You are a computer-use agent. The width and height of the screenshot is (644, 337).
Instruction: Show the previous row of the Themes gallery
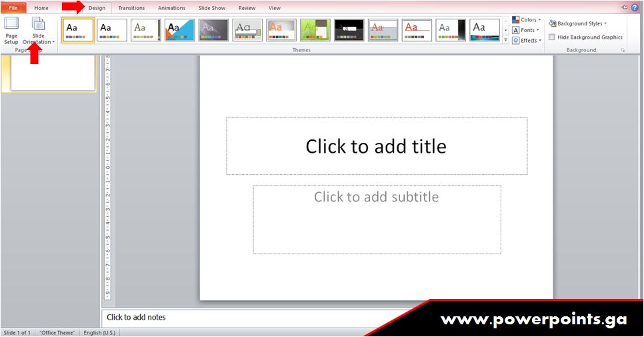click(505, 21)
